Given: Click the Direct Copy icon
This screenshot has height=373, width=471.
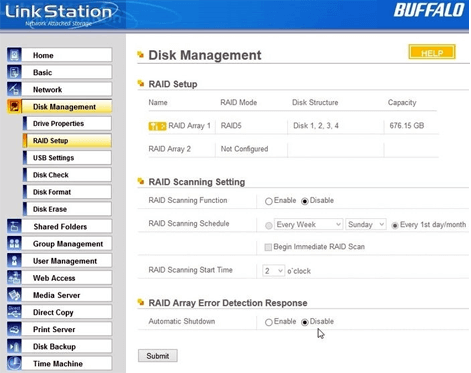Looking at the screenshot, I should 14,312.
